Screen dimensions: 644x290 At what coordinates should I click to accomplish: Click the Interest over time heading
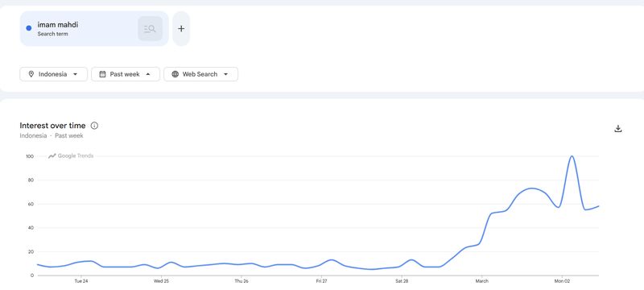[x=52, y=126]
